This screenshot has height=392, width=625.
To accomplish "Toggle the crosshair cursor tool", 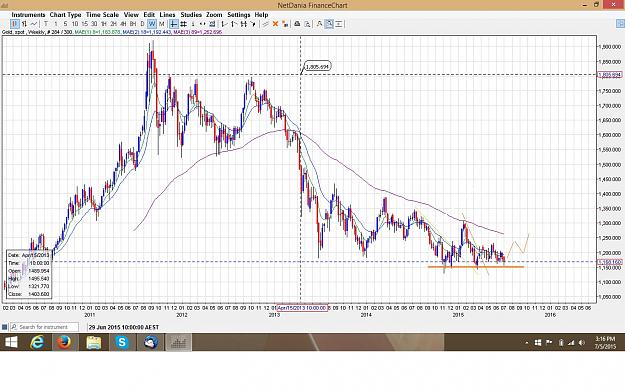I will tap(173, 24).
